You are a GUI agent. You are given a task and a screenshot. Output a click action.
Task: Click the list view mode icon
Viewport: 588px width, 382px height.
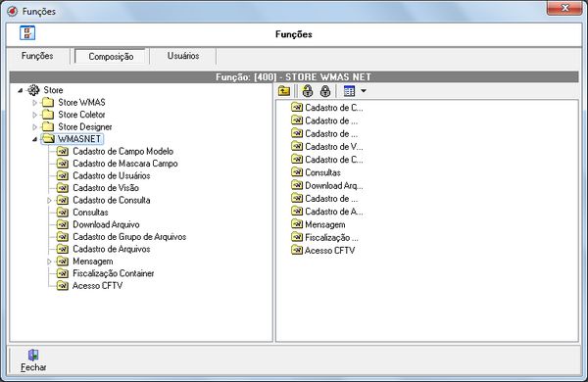349,91
